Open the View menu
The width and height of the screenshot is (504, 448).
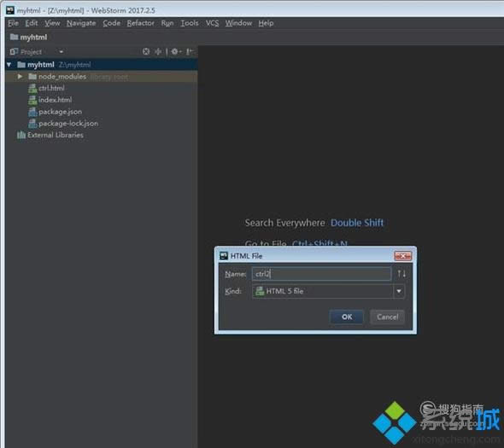pyautogui.click(x=52, y=23)
